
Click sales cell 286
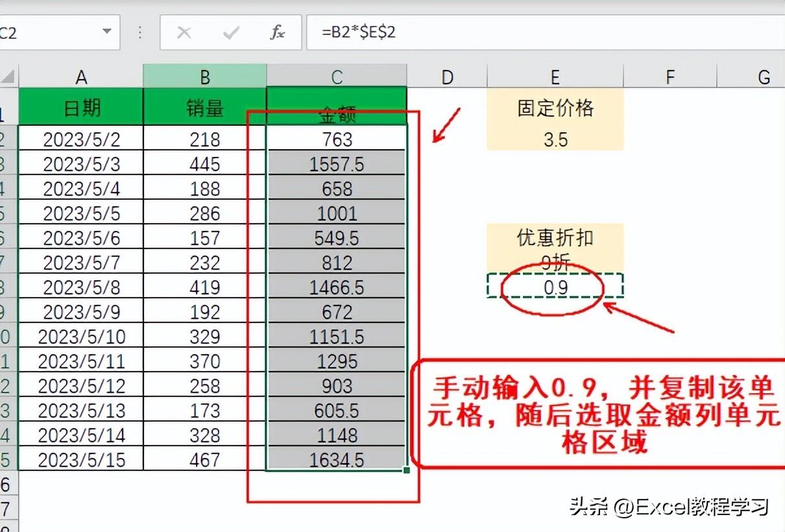(x=205, y=213)
